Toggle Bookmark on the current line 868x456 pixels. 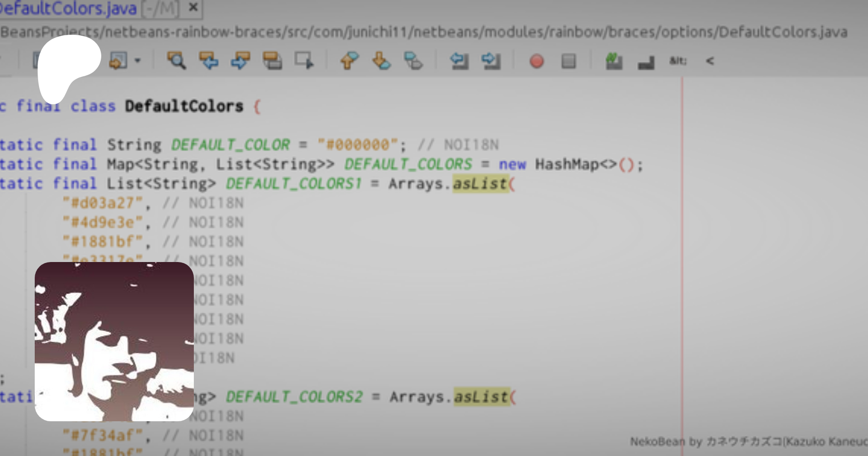(413, 61)
